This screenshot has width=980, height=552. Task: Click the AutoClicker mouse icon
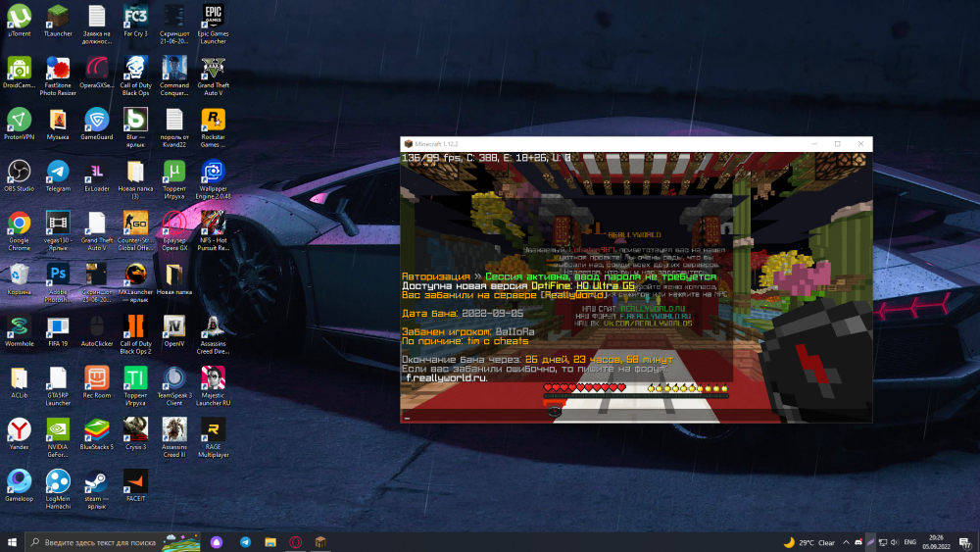tap(97, 331)
